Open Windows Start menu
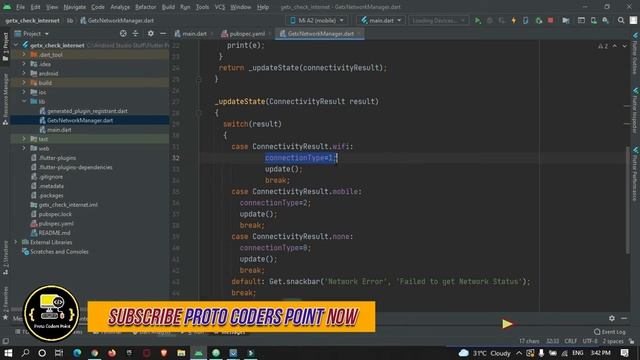Image resolution: width=640 pixels, height=360 pixels. [8, 353]
